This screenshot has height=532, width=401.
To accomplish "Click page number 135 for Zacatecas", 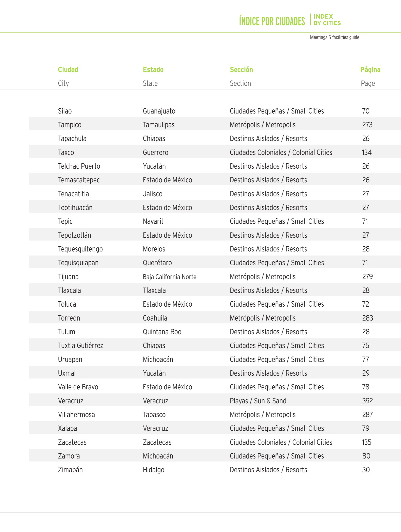I will tap(367, 442).
